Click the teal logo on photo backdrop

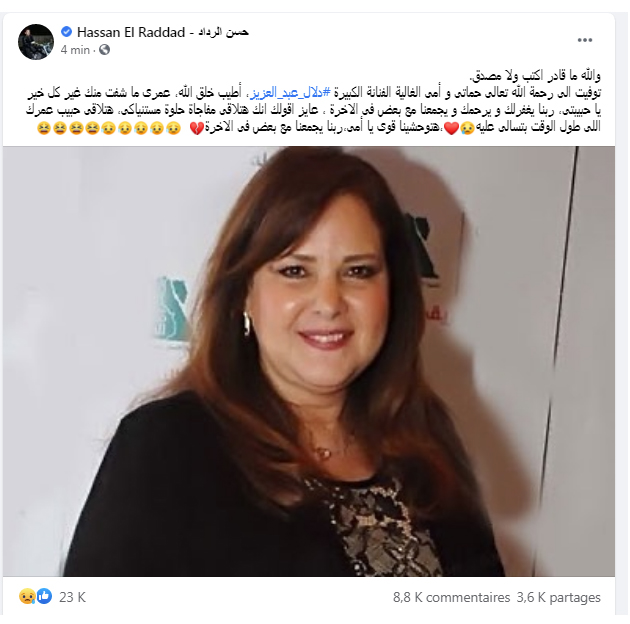[x=171, y=309]
